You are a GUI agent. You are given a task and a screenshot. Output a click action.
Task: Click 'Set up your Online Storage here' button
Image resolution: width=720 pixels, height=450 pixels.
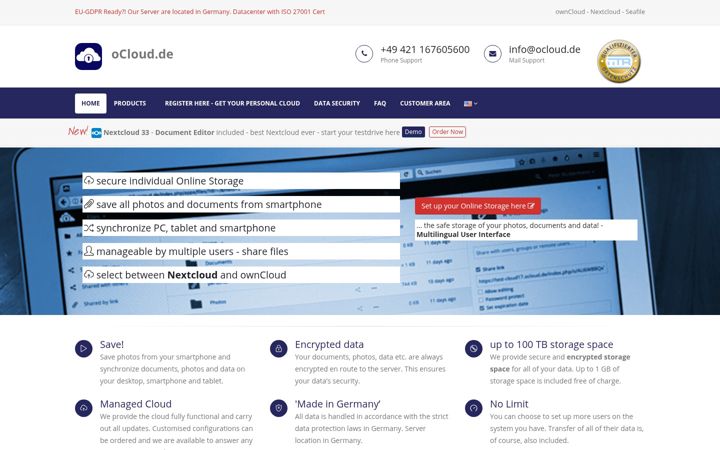478,206
